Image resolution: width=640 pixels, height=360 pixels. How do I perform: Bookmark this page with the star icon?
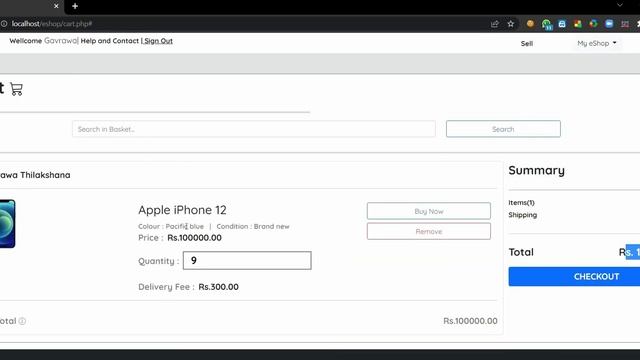[511, 24]
